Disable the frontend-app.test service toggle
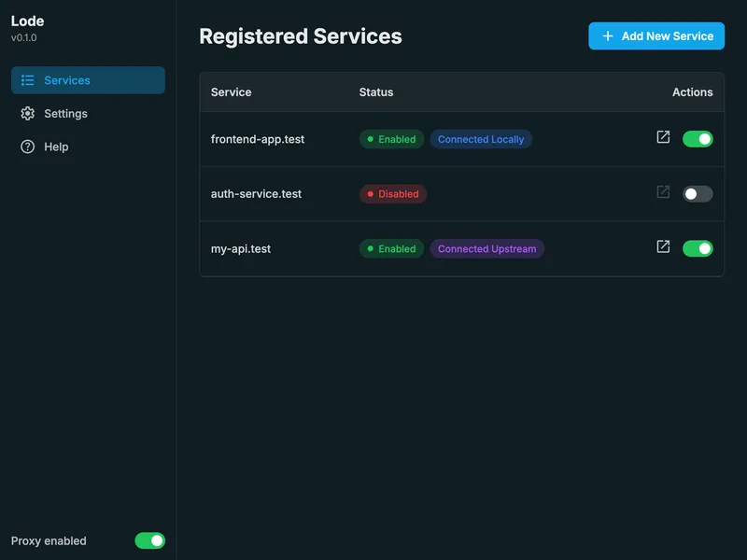Screen dimensions: 747x560 click(698, 139)
